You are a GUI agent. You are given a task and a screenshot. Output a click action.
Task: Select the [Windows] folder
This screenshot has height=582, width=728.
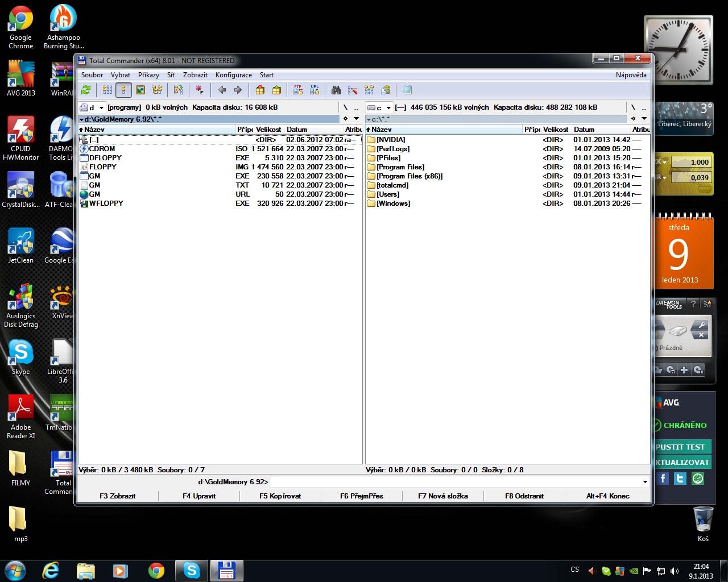pyautogui.click(x=507, y=203)
